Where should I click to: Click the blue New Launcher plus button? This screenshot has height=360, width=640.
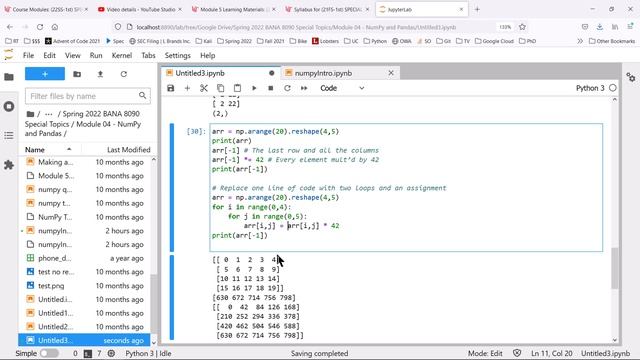pos(45,74)
